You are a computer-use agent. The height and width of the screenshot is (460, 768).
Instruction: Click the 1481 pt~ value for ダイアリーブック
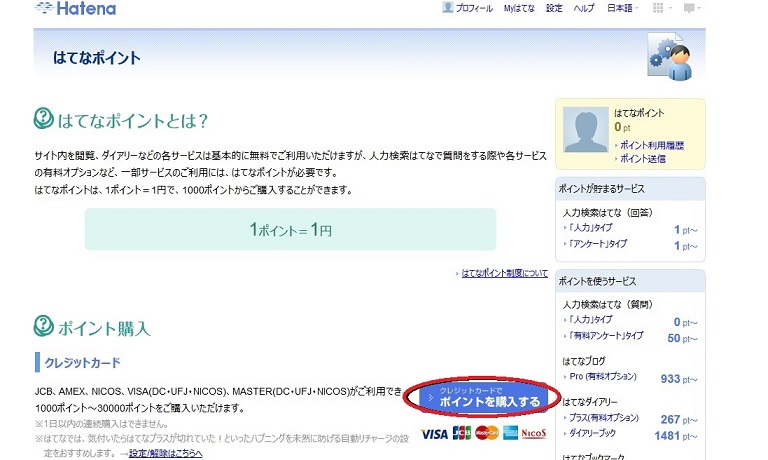(x=676, y=436)
